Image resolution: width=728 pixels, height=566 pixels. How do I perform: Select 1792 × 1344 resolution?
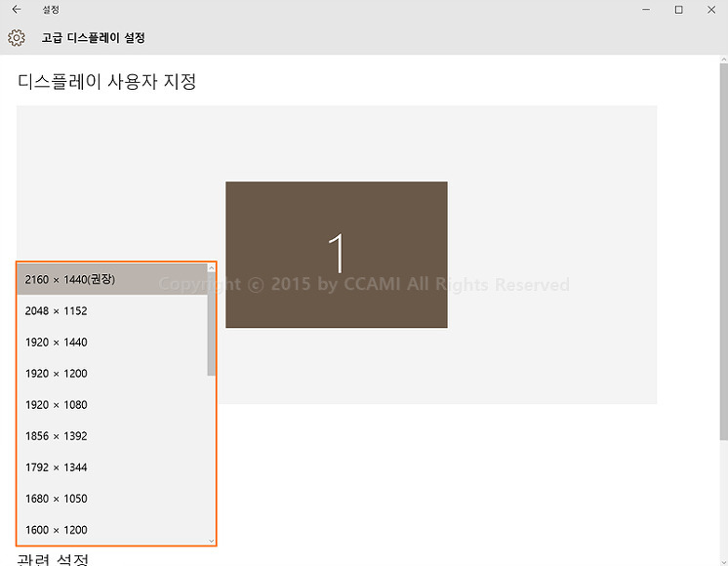click(x=112, y=467)
